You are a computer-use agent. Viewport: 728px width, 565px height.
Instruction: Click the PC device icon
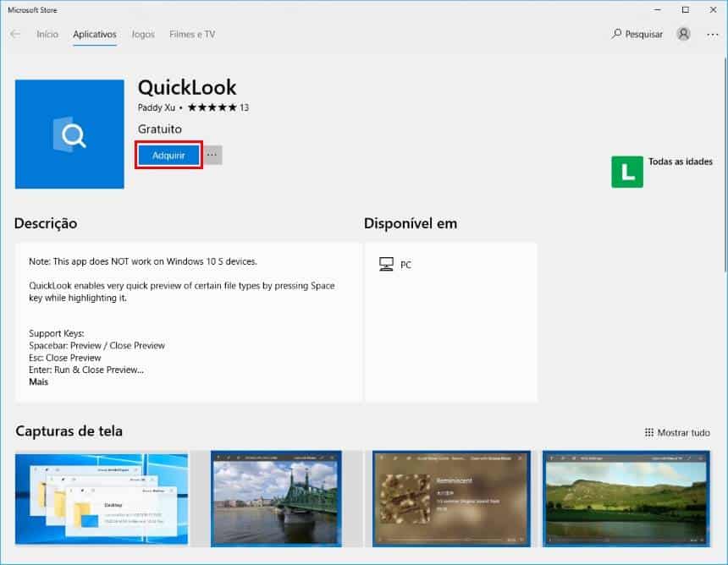[386, 265]
